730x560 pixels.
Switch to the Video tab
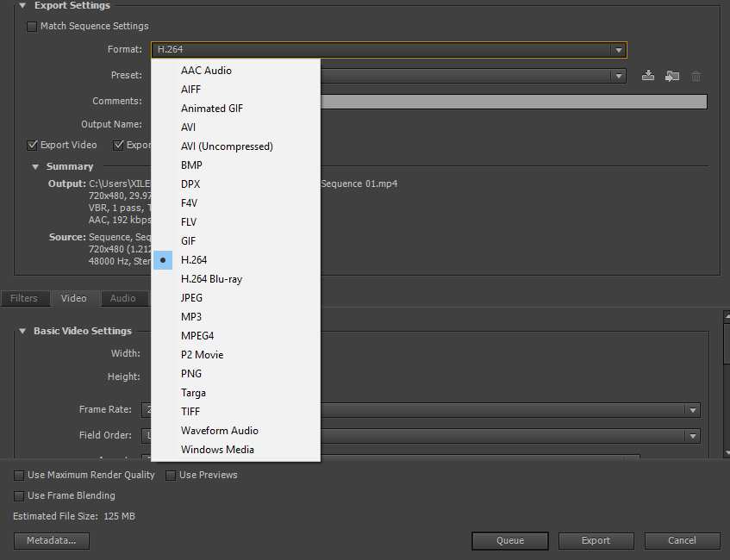pyautogui.click(x=74, y=298)
